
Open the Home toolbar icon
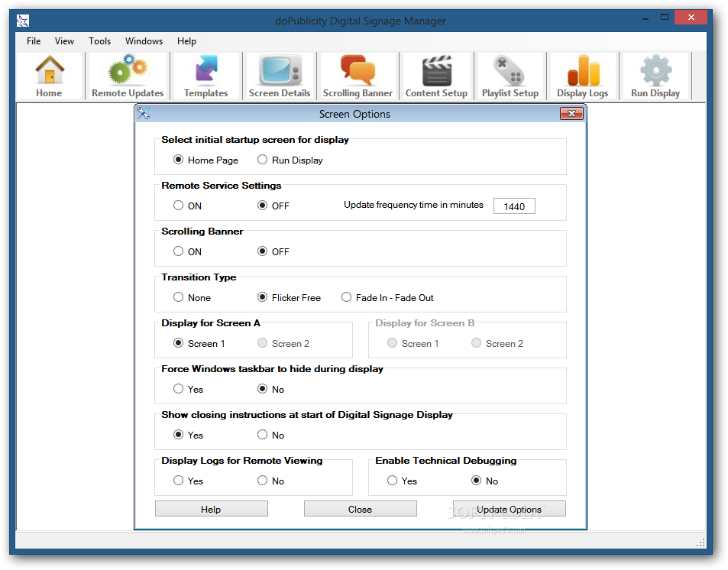[x=49, y=76]
